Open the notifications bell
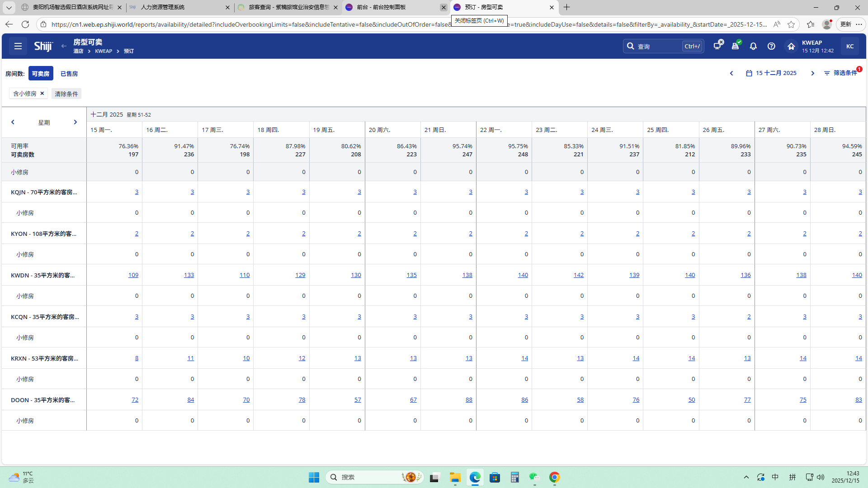This screenshot has width=868, height=488. (753, 46)
